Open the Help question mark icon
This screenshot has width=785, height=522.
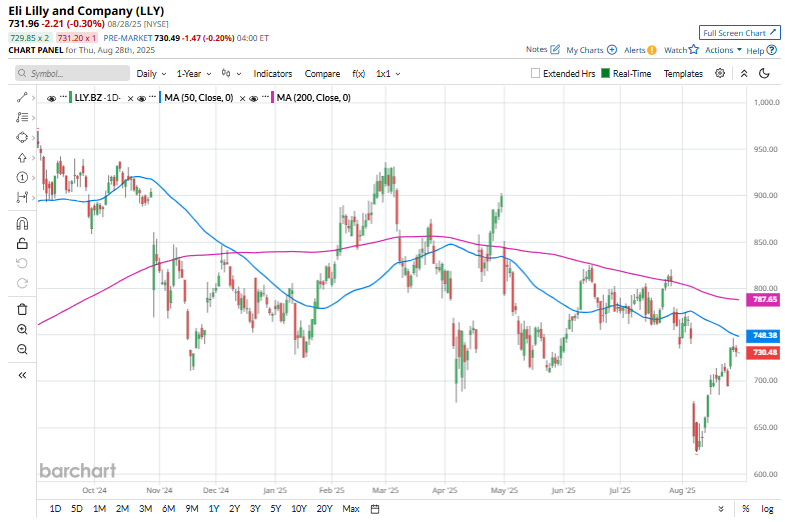click(x=772, y=50)
